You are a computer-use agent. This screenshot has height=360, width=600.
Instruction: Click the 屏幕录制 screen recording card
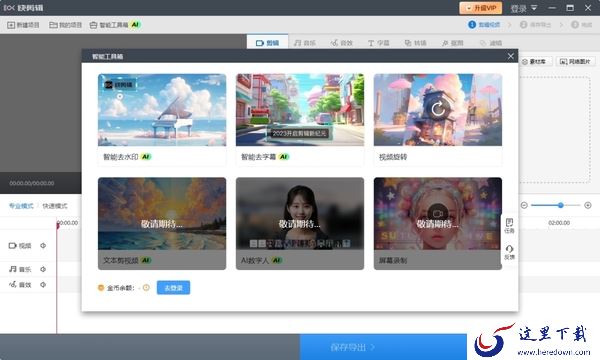click(x=438, y=223)
